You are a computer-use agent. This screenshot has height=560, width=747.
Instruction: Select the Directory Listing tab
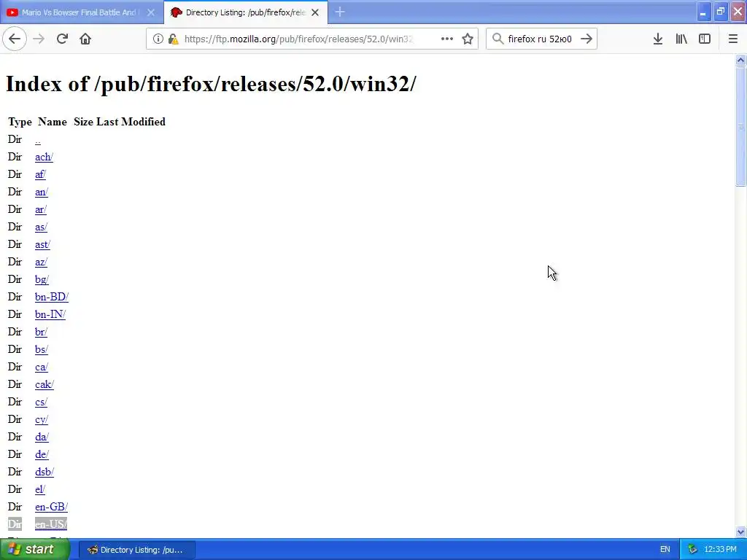pyautogui.click(x=246, y=12)
